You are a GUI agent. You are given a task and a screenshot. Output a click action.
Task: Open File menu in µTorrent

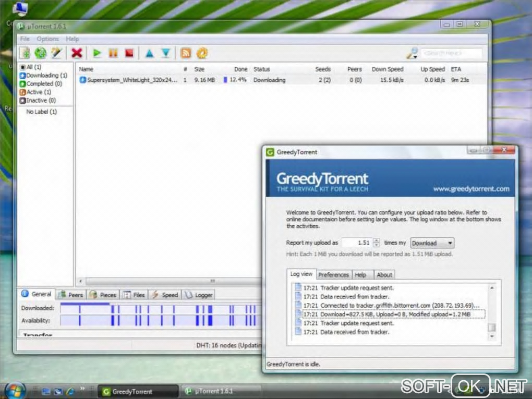[x=25, y=39]
